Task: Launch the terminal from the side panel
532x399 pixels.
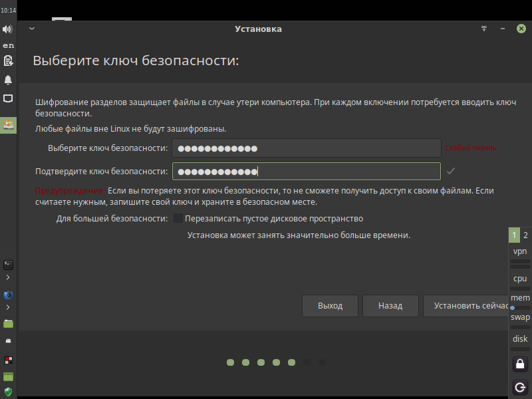Action: (x=8, y=265)
